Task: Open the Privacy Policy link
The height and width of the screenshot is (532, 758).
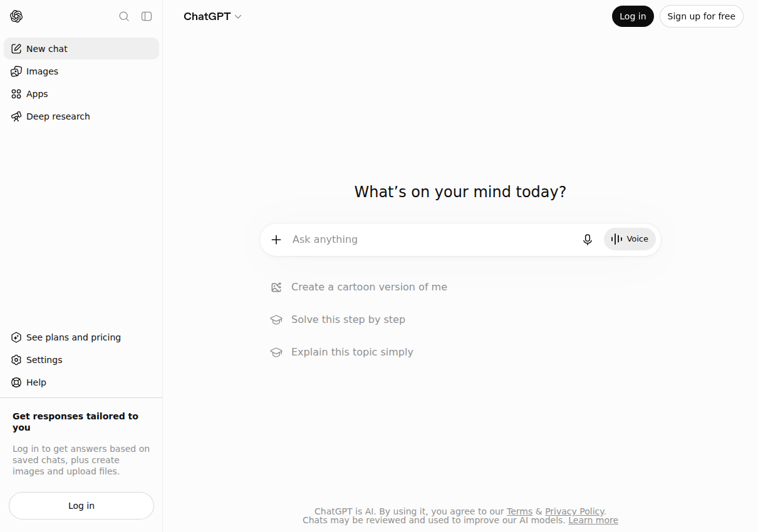Action: click(574, 511)
